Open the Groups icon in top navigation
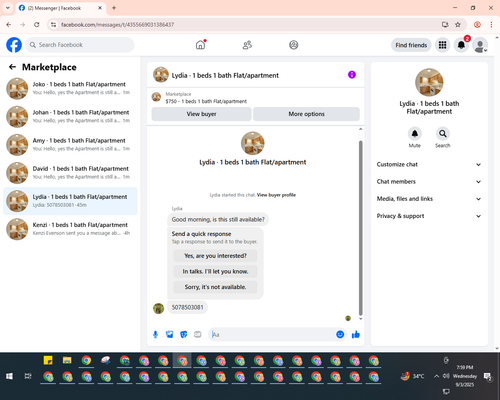500x400 pixels. (294, 45)
